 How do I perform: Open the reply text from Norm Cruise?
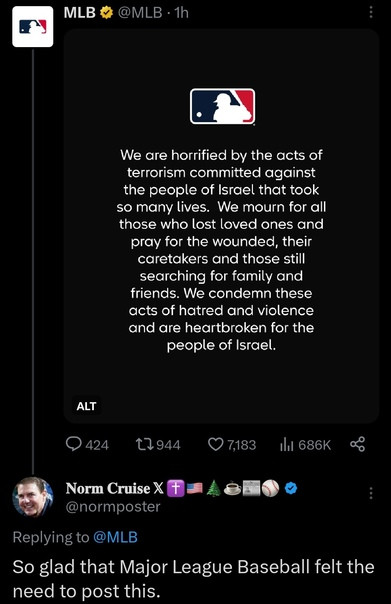click(193, 578)
